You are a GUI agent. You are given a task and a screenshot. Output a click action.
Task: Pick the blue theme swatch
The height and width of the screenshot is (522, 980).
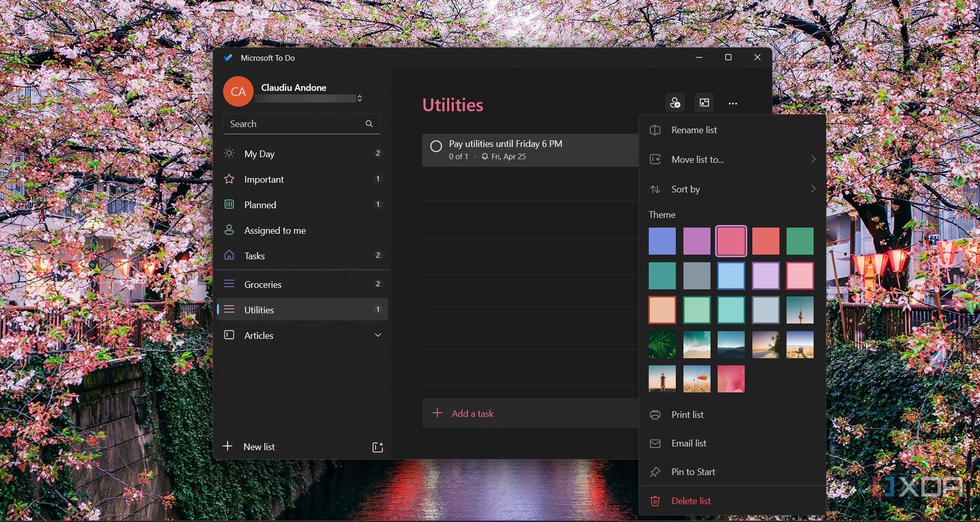point(662,241)
